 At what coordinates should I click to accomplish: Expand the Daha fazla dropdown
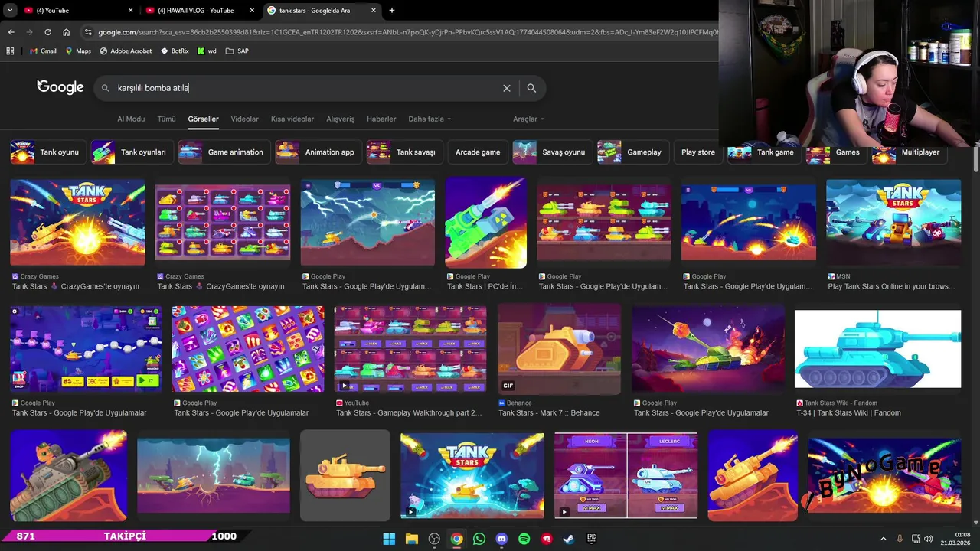click(x=430, y=119)
